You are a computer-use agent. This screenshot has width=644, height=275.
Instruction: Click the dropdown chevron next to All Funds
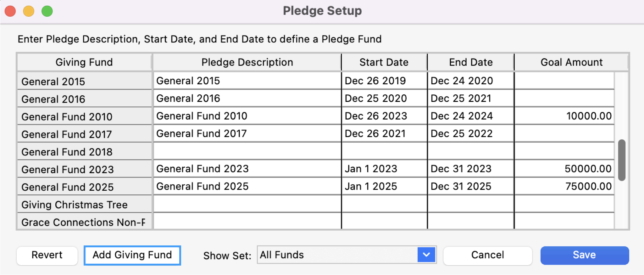(426, 255)
